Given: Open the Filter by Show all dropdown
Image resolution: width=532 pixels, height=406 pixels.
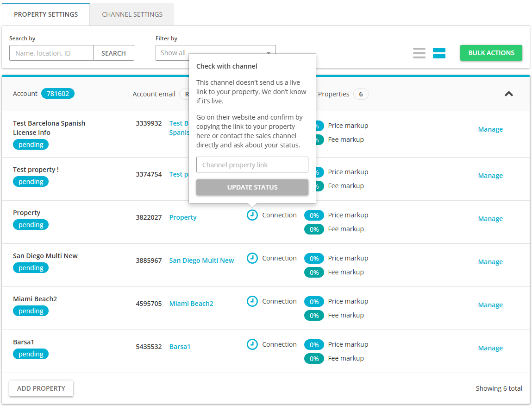Looking at the screenshot, I should pos(215,53).
